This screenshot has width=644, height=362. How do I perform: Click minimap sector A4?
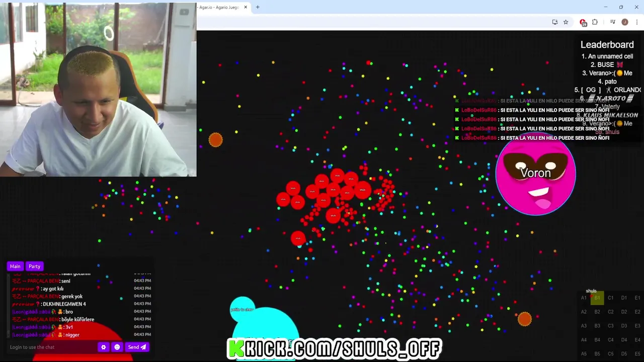pos(584,340)
